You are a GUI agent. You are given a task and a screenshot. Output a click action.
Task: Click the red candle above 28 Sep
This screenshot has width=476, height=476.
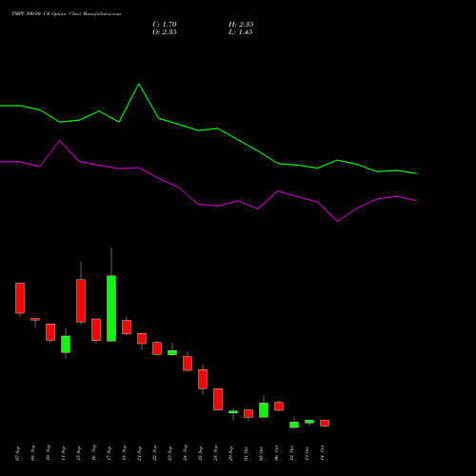[218, 399]
